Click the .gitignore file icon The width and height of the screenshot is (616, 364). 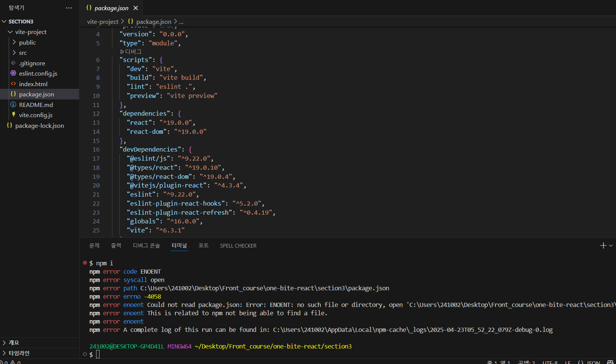pos(13,63)
